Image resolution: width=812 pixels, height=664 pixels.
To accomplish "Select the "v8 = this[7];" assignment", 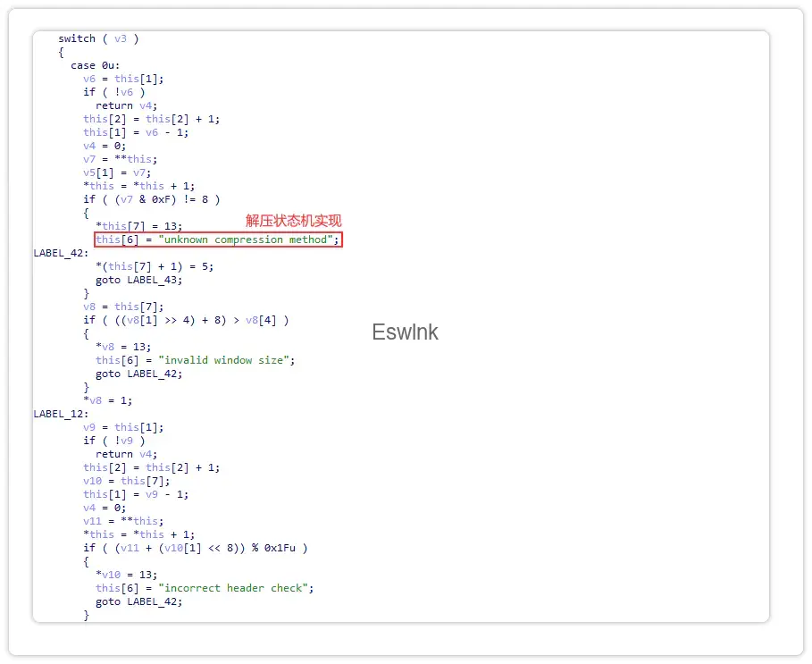I will pyautogui.click(x=123, y=307).
